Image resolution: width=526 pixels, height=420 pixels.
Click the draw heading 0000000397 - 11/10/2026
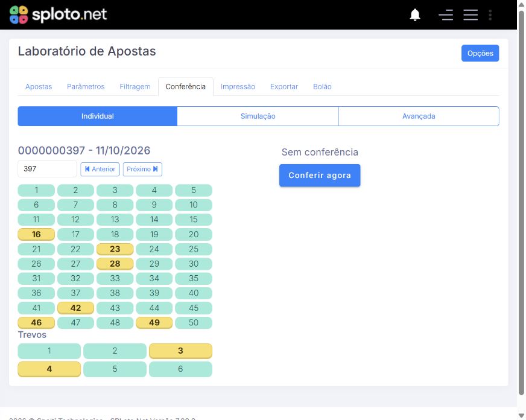tap(84, 150)
